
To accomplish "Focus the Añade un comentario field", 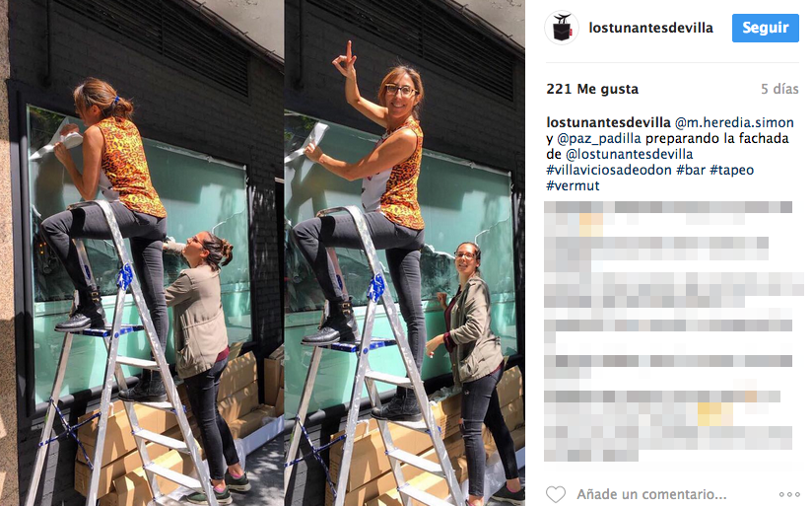I will pyautogui.click(x=652, y=494).
